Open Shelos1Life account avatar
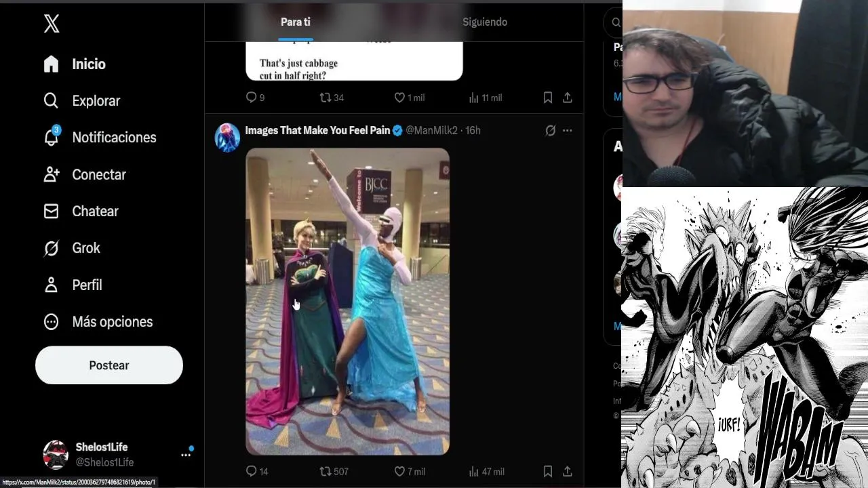 [x=56, y=455]
